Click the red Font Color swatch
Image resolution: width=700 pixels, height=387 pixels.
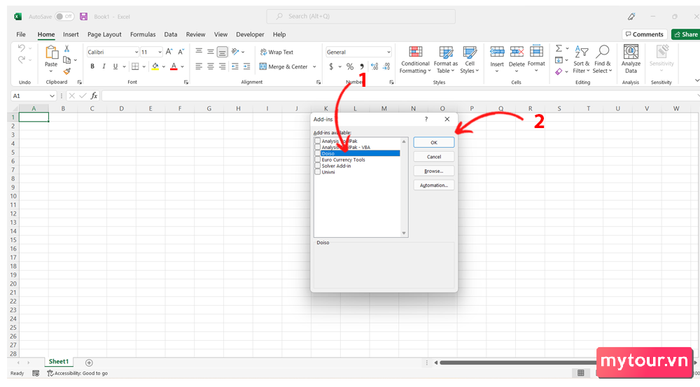pyautogui.click(x=174, y=67)
